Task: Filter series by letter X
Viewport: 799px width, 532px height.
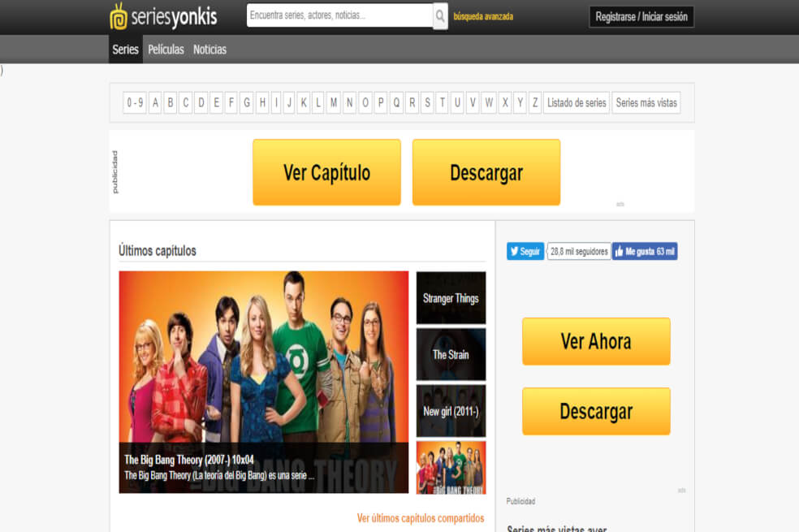Action: [x=505, y=103]
